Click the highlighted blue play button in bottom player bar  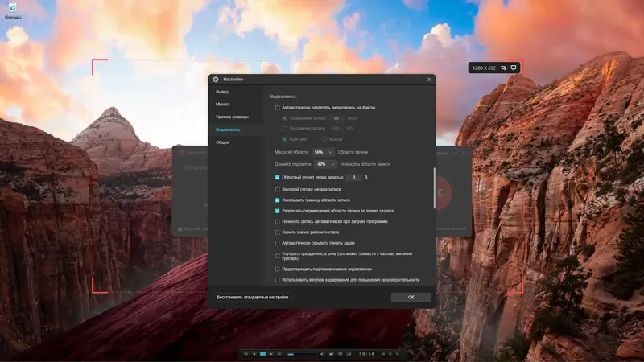click(262, 354)
